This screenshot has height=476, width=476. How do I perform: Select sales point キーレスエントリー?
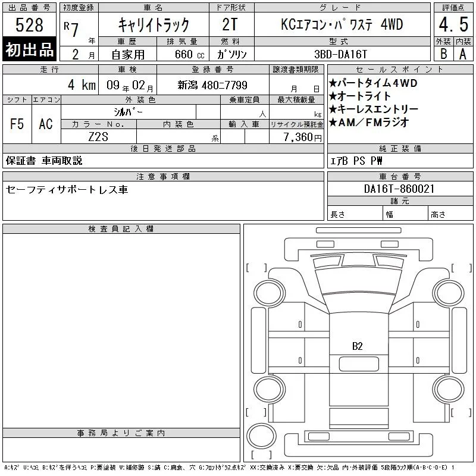click(374, 109)
